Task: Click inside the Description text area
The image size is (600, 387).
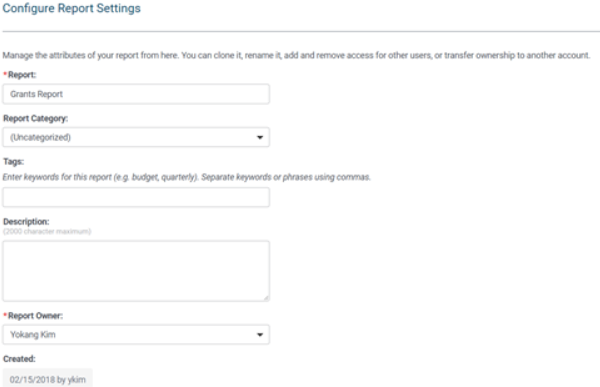Action: point(136,271)
